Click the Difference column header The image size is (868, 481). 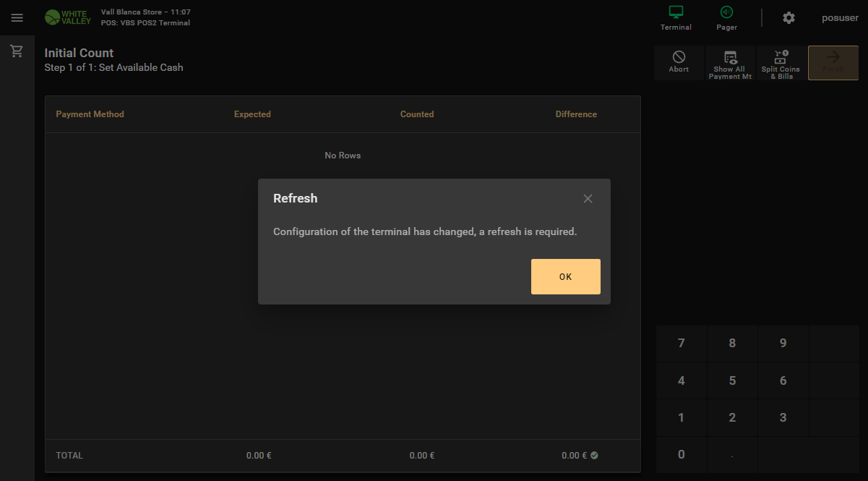pos(576,114)
